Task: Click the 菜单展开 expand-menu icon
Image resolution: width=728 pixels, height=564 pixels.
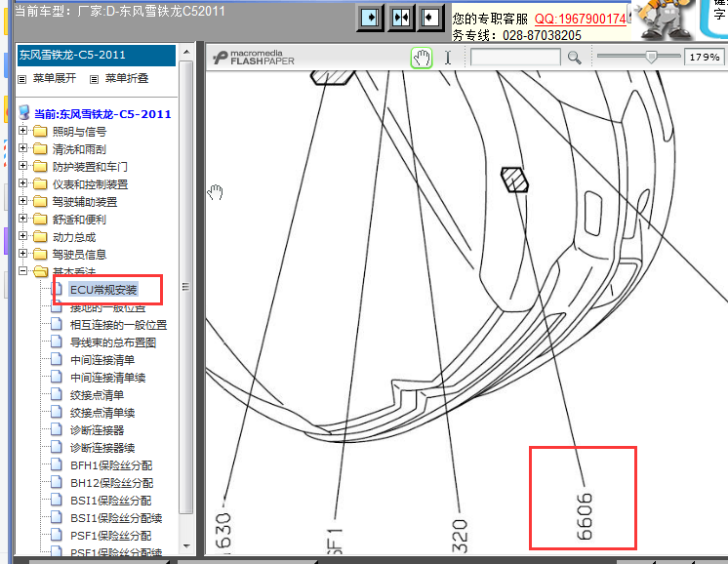Action: tap(21, 79)
